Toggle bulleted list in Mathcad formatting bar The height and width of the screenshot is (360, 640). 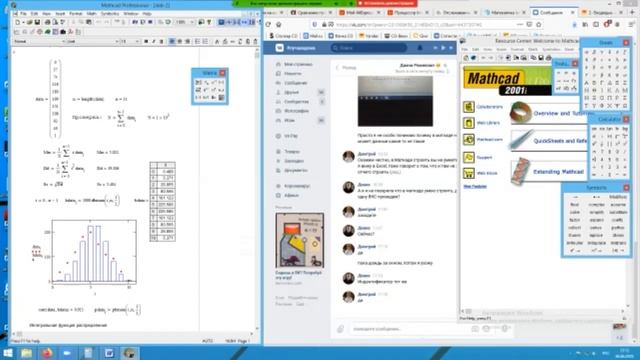pos(198,41)
